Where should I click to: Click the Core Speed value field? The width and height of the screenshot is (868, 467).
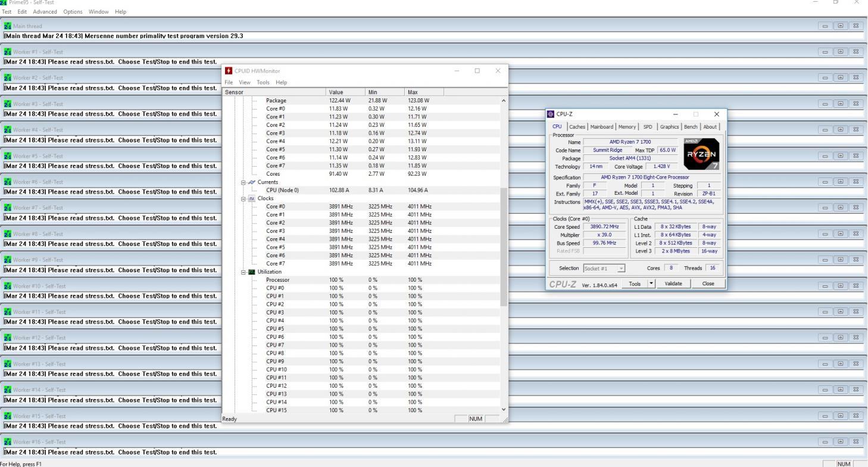tap(604, 227)
